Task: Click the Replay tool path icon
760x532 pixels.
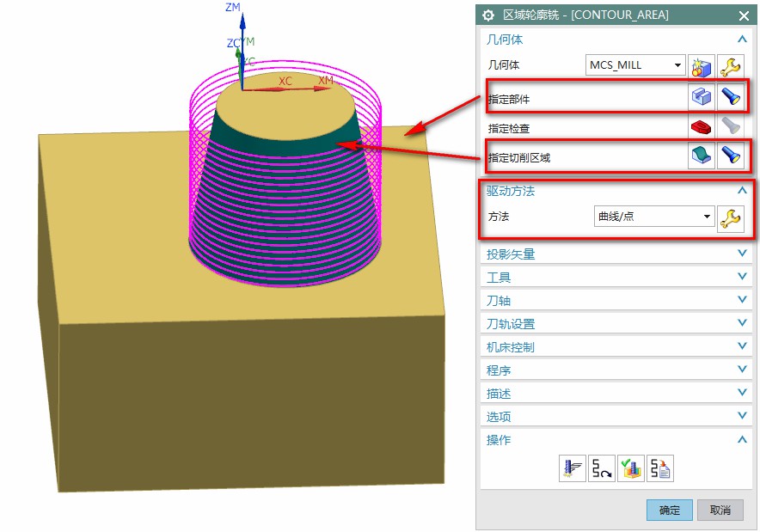Action: 601,468
